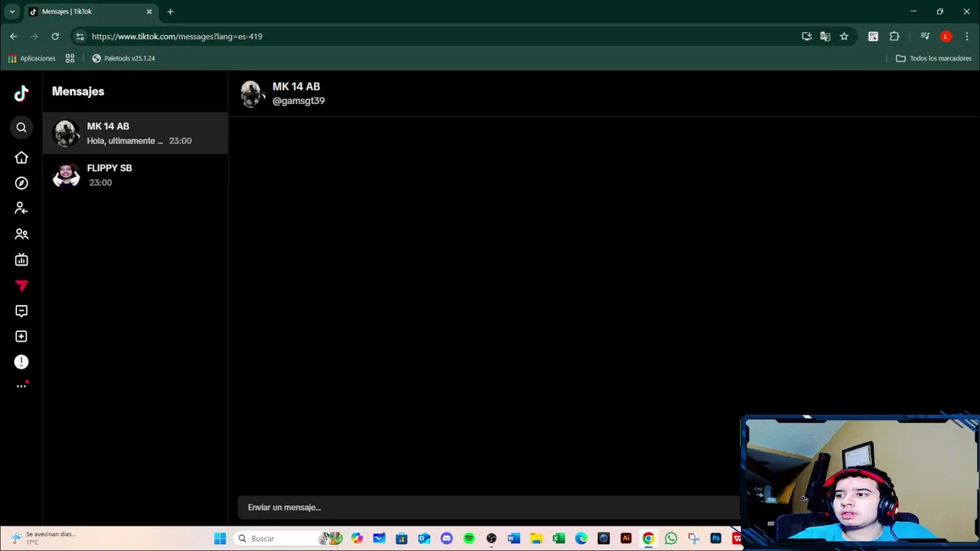Open the Chrome three-dot menu
Screen dimensions: 980x551
click(x=967, y=36)
